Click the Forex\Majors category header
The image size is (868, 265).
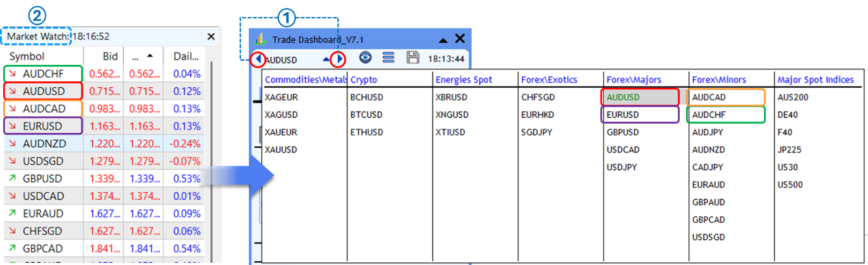click(x=634, y=80)
